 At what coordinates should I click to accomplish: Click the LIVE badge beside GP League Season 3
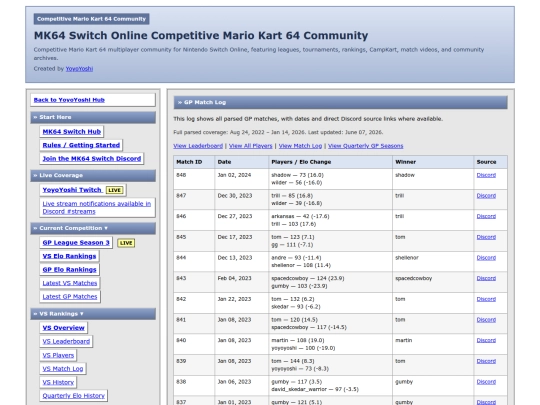126,243
